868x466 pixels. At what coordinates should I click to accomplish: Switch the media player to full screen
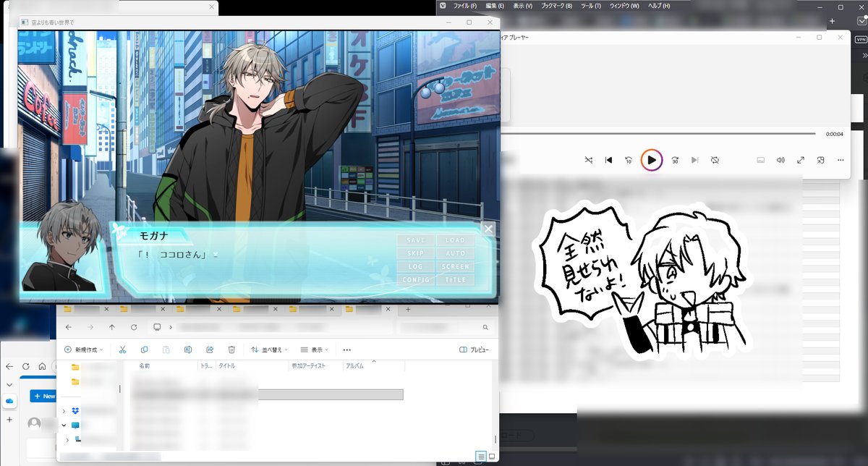click(x=801, y=160)
